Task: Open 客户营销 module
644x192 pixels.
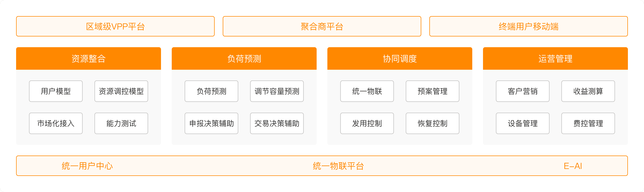Action: coord(523,91)
